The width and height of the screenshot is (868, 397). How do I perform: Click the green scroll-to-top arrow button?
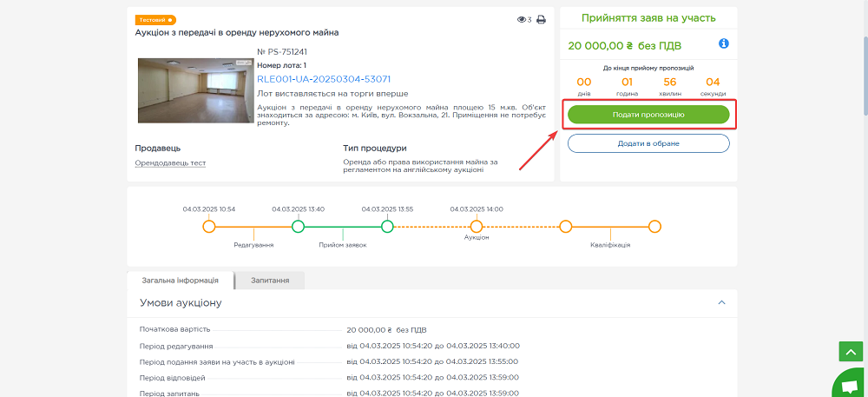click(850, 351)
